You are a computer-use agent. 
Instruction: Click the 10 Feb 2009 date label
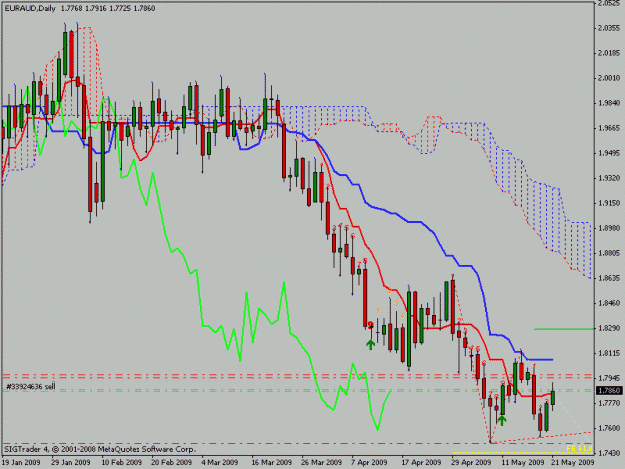(x=122, y=462)
